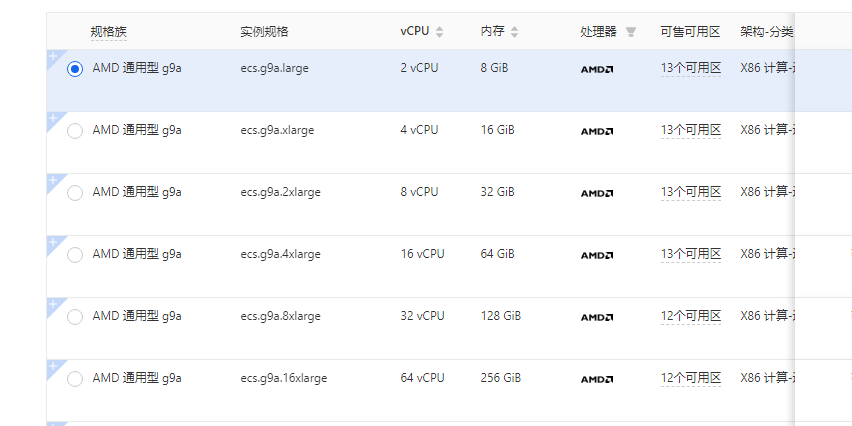Click the blue corner plus badge on the ecs.g9a.xlarge row
The height and width of the screenshot is (426, 852).
tap(52, 118)
